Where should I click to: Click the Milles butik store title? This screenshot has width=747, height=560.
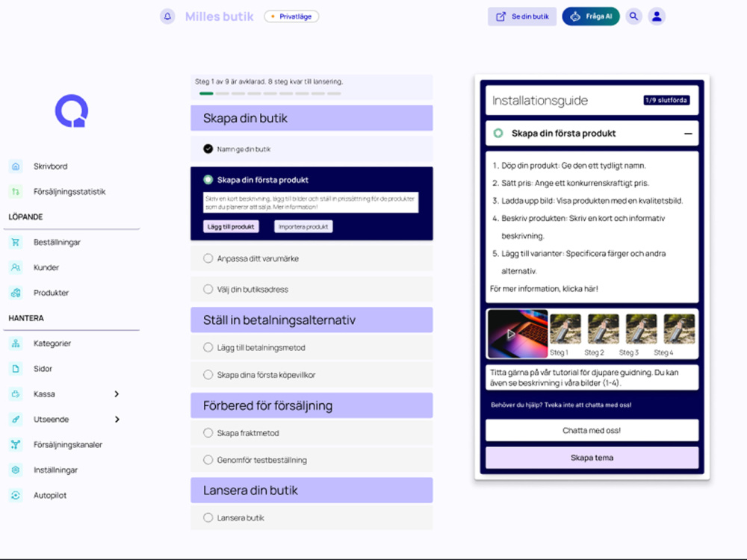pyautogui.click(x=219, y=16)
